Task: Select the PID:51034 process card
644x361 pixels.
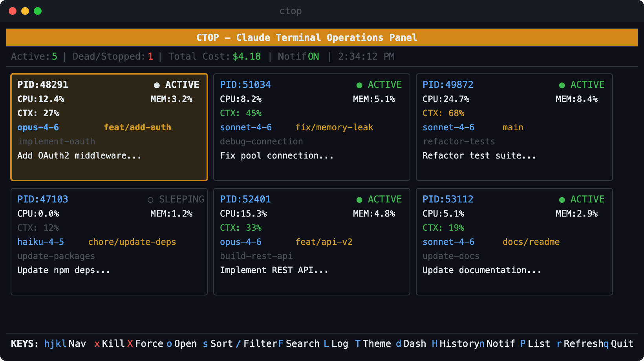Action: pyautogui.click(x=312, y=127)
